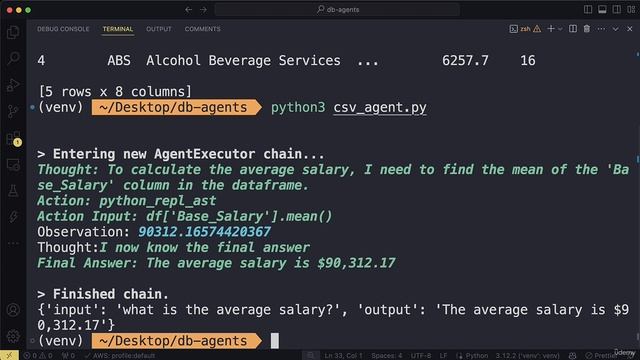Select the TERMINAL tab
Screen dimensions: 640x360
pyautogui.click(x=118, y=29)
